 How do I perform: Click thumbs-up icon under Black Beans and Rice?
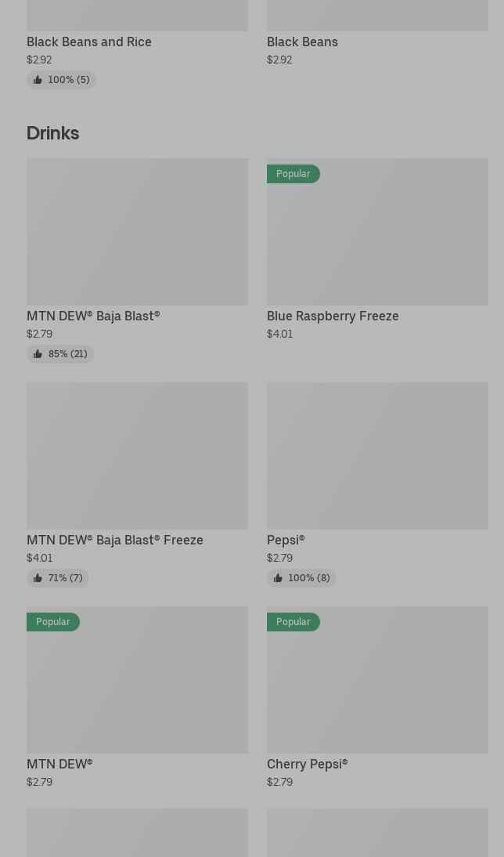click(x=38, y=80)
